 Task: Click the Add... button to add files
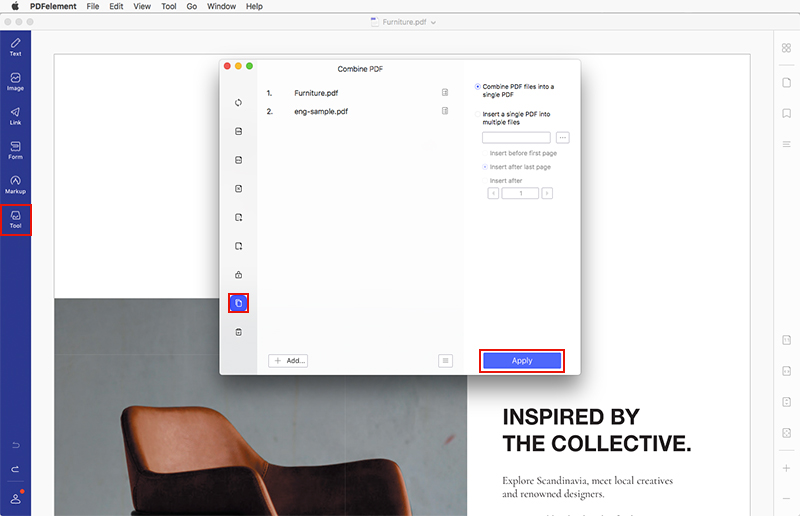tap(288, 361)
